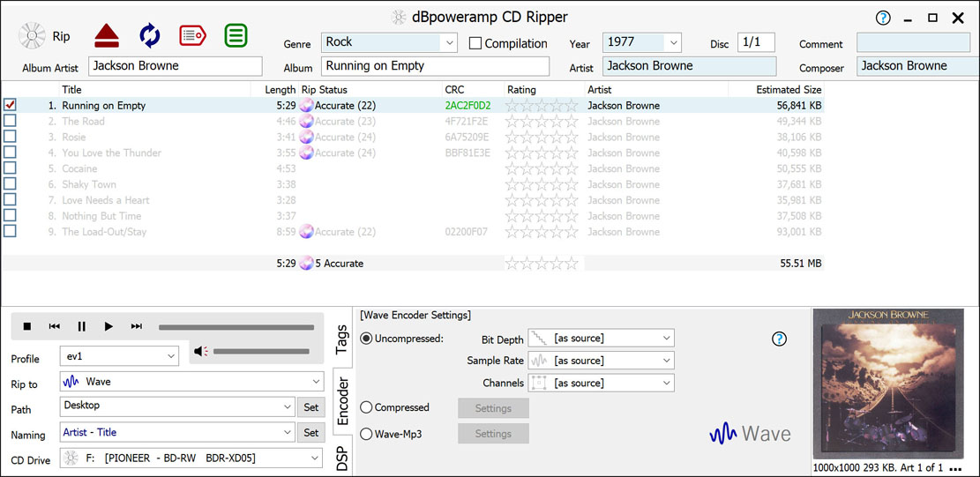Rate Running on Empty with stars

pos(542,106)
